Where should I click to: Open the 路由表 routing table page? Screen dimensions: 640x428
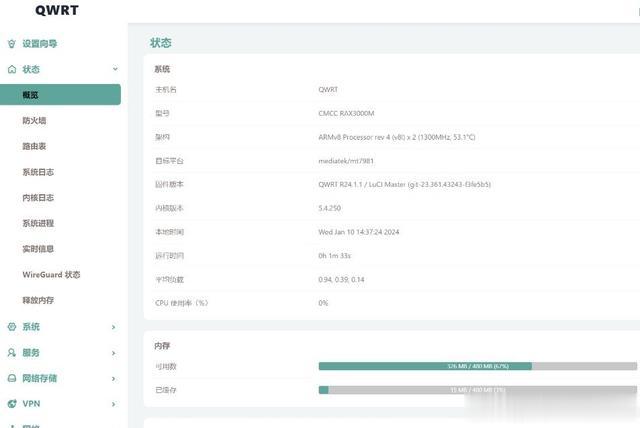pos(34,146)
